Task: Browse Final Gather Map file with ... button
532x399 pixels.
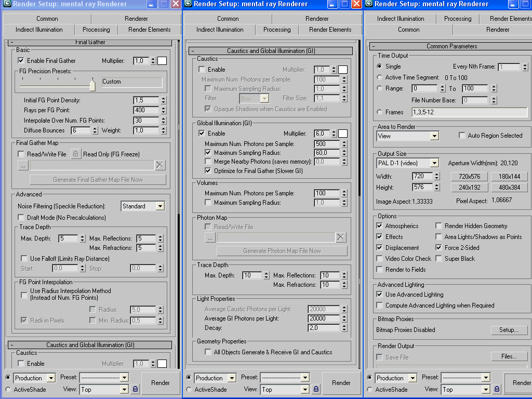Action: 23,166
